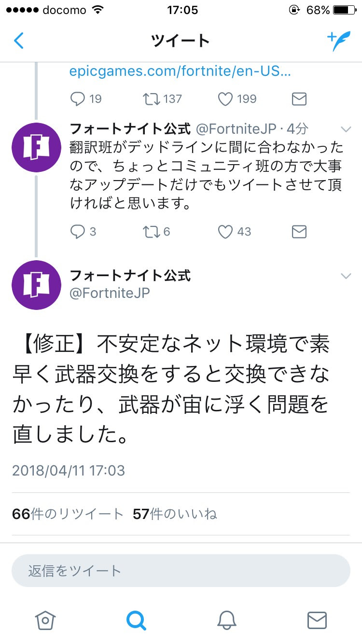The height and width of the screenshot is (644, 362).
Task: Open the epicgames.com Fortnite link
Action: coord(180,71)
